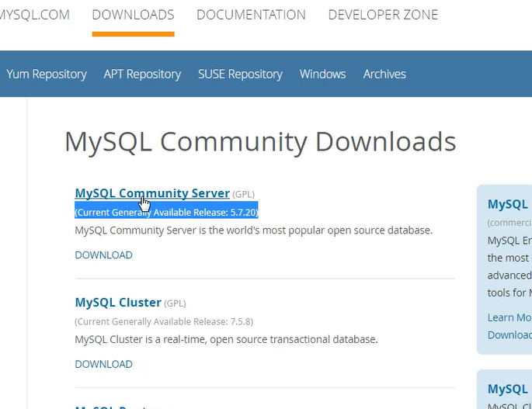532x409 pixels.
Task: Open the Archives menu item
Action: [384, 74]
